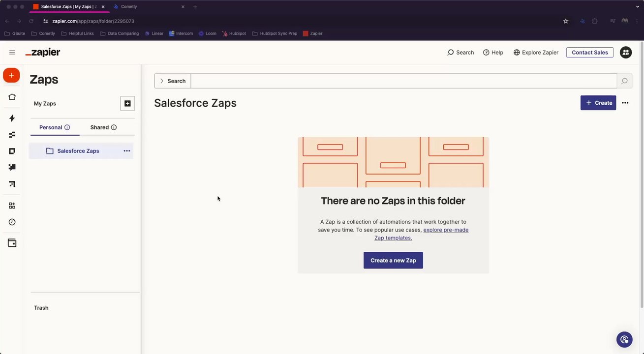Open the Linear bookmark
644x354 pixels.
(154, 33)
